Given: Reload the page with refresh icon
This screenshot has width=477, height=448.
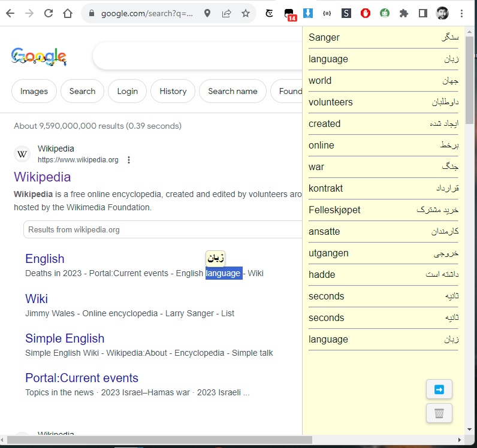Looking at the screenshot, I should [x=49, y=13].
